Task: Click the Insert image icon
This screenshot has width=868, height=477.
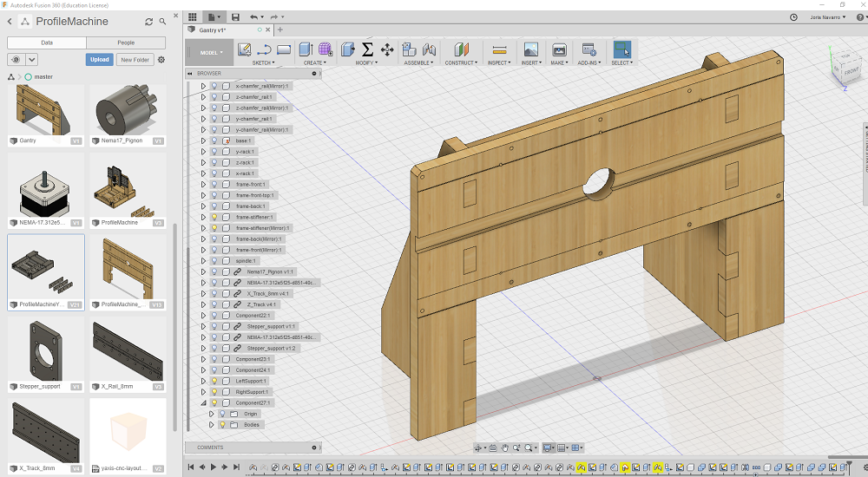Action: [x=530, y=49]
